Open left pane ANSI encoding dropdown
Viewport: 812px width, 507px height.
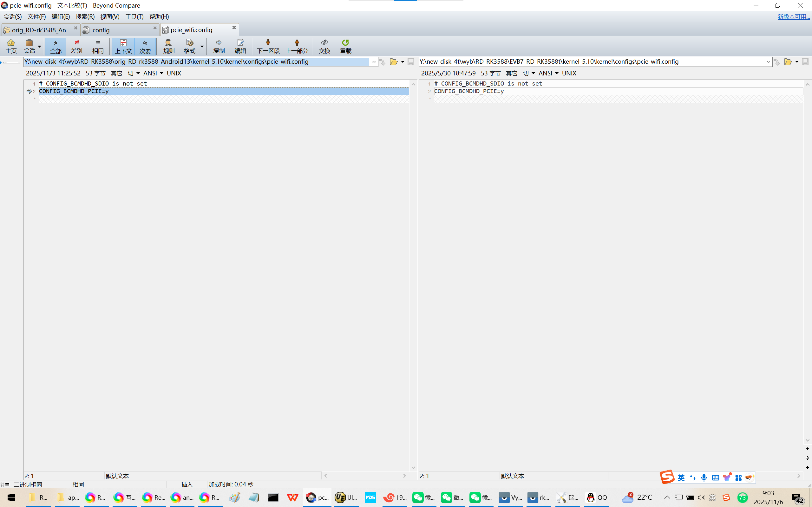point(153,73)
